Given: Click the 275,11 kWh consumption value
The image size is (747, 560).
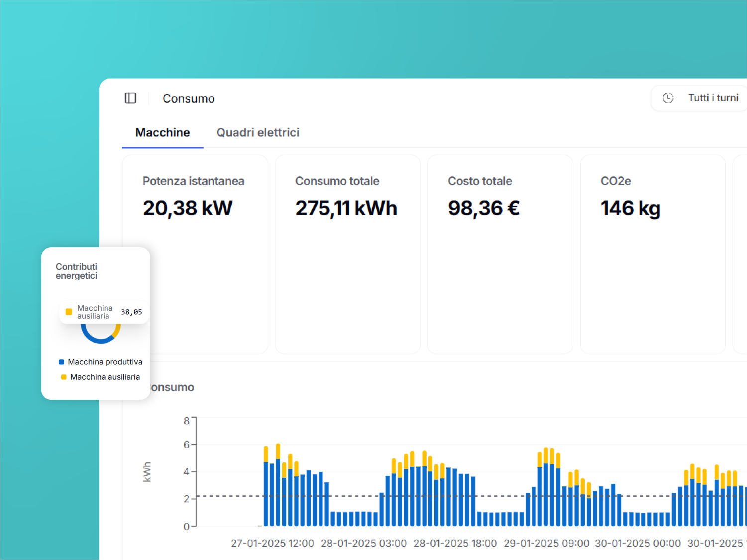Looking at the screenshot, I should click(346, 208).
